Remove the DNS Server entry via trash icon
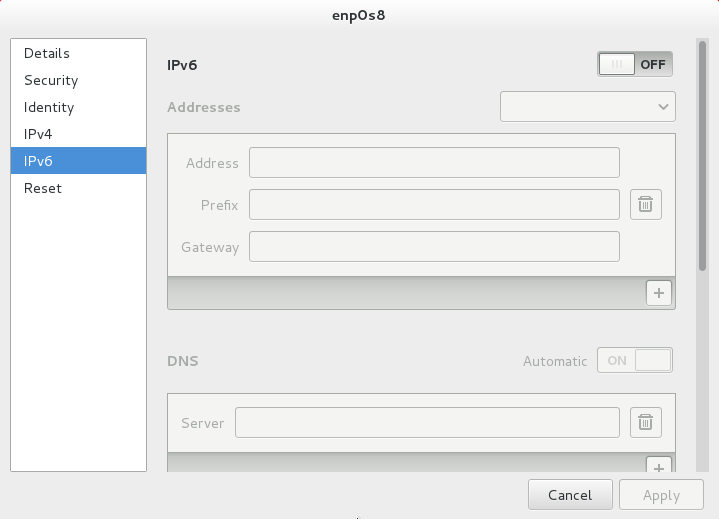Viewport: 719px width, 519px height. pyautogui.click(x=646, y=422)
